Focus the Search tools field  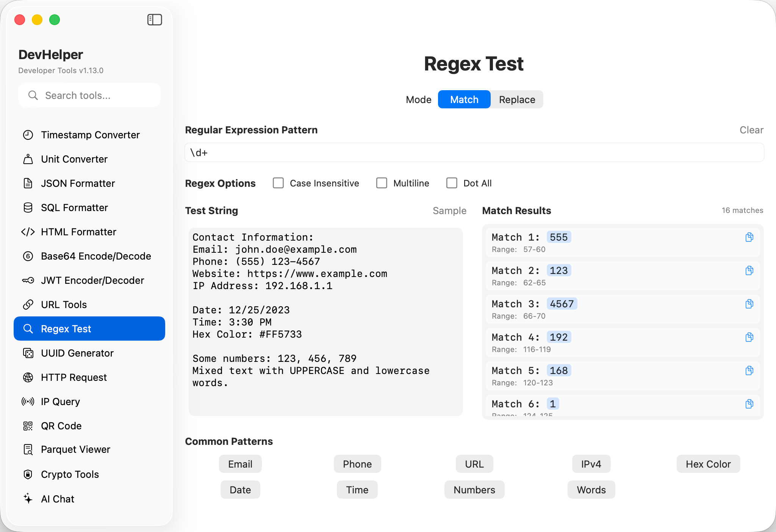(x=89, y=95)
